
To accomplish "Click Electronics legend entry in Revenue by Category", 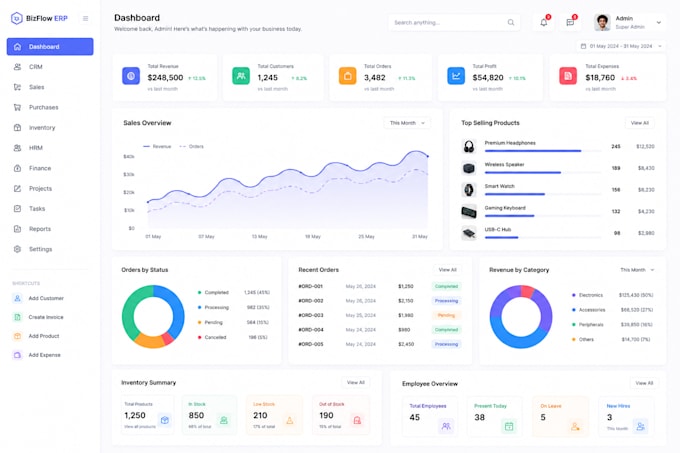I will click(612, 295).
